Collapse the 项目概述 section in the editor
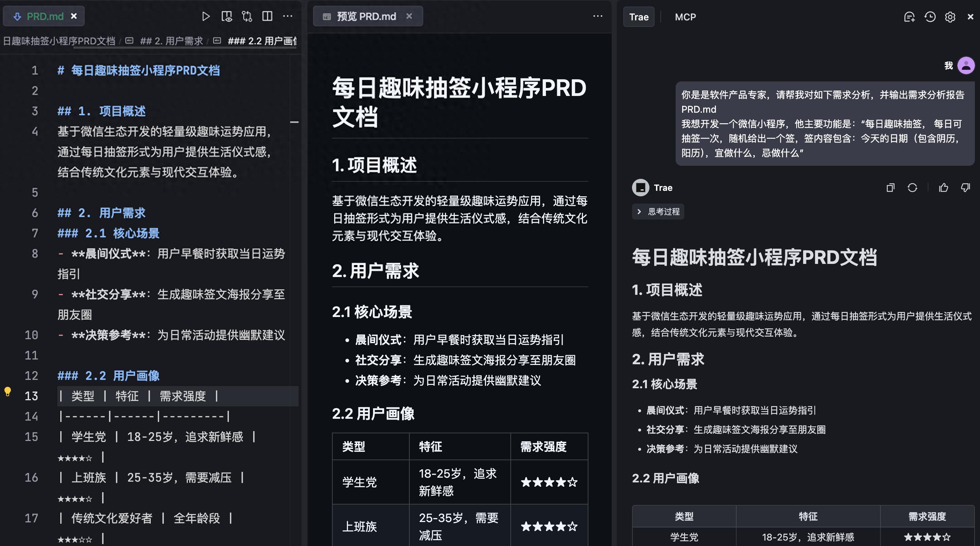This screenshot has height=546, width=980. [295, 122]
